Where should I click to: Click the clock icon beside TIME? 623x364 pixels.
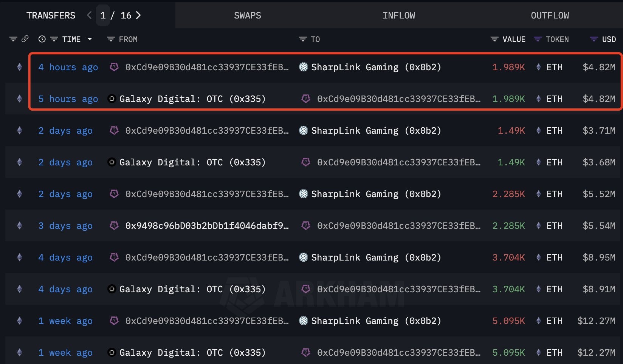(x=42, y=39)
